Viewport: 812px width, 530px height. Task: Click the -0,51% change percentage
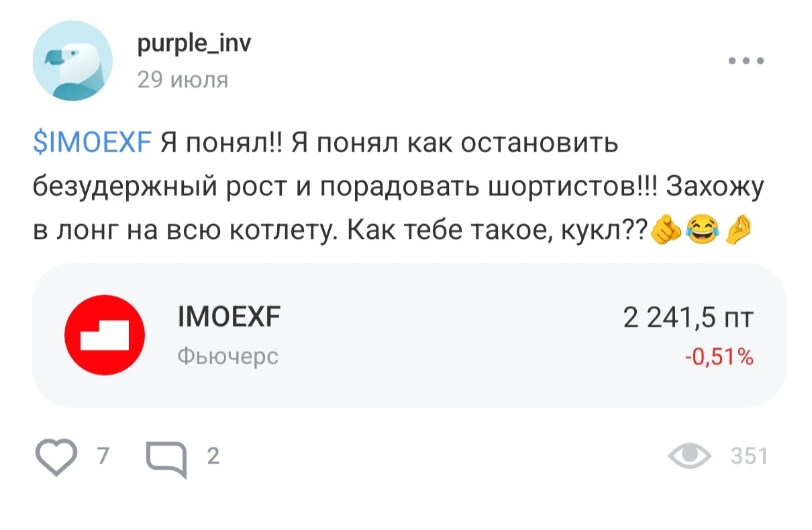click(719, 358)
